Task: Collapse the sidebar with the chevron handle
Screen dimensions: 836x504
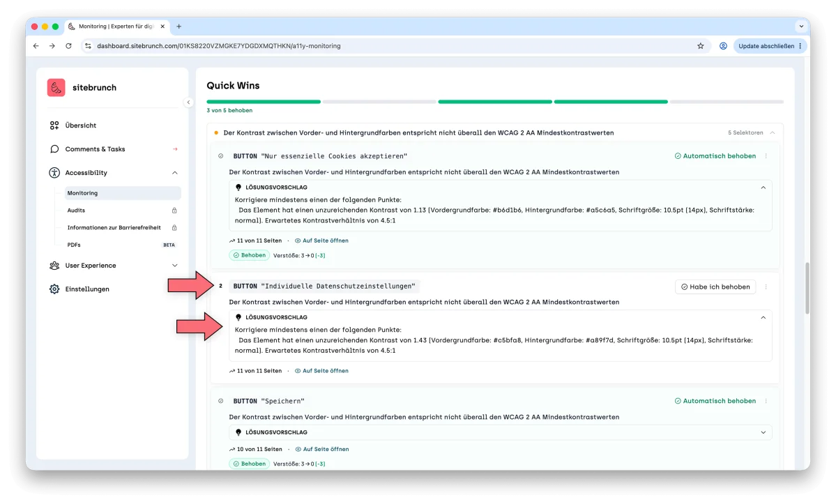Action: [188, 102]
